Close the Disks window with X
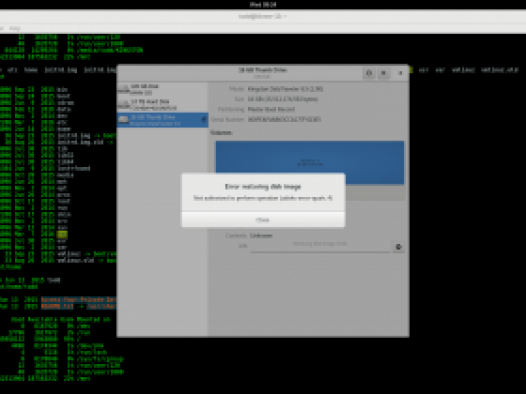Screen dimensions: 526x394 click(400, 73)
